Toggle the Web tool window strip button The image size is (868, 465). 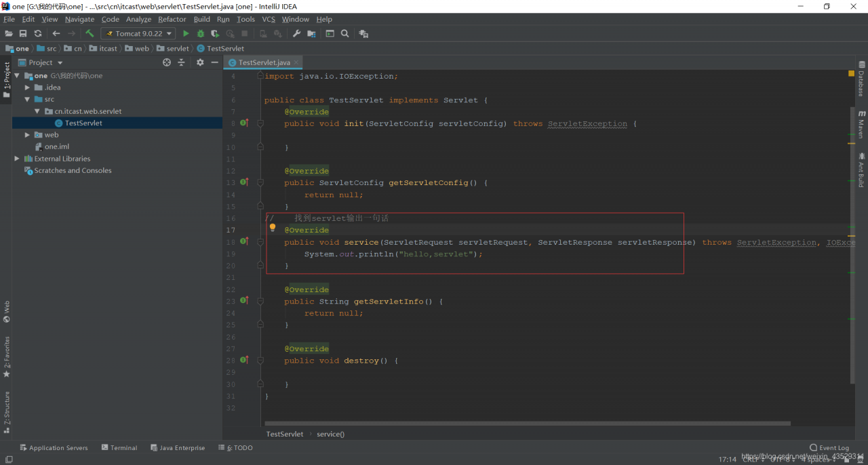[7, 311]
